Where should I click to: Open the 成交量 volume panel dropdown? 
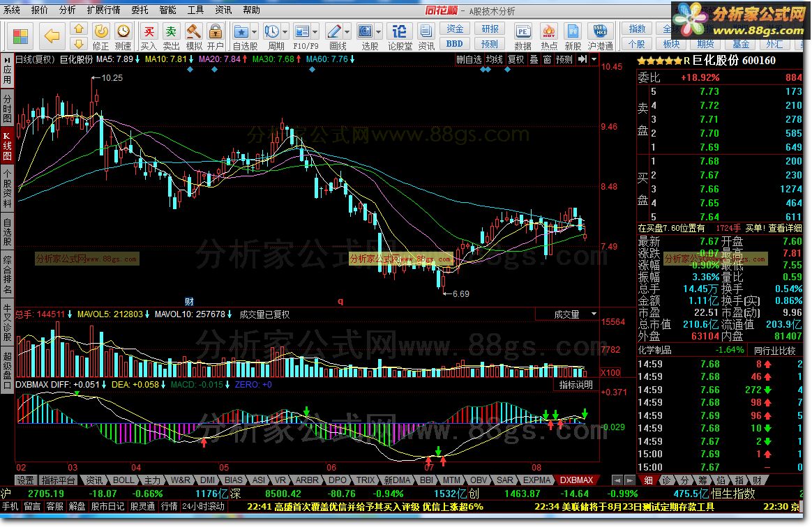(x=594, y=314)
